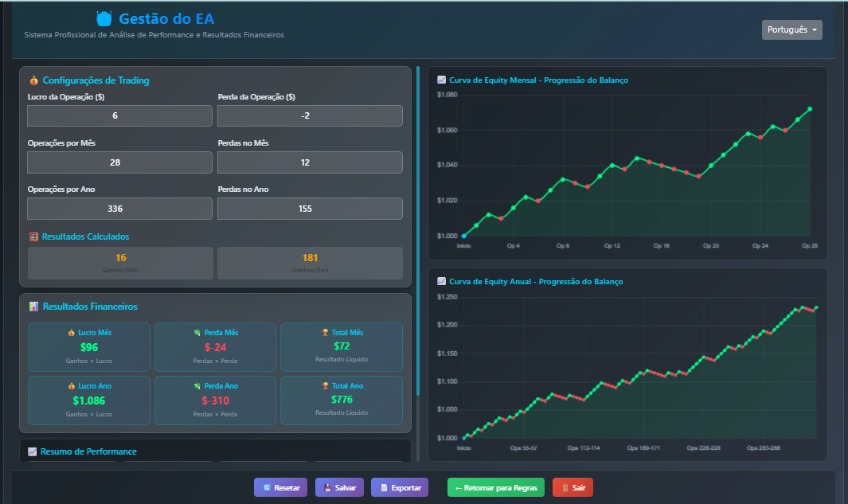Edit the Lucro da Operação ($) field
This screenshot has width=848, height=504.
(x=119, y=115)
